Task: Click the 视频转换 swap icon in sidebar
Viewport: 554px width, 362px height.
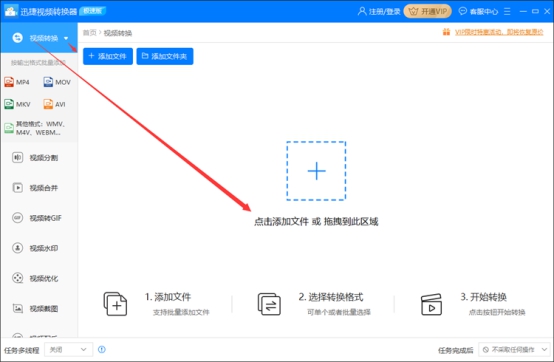Action: (x=17, y=38)
